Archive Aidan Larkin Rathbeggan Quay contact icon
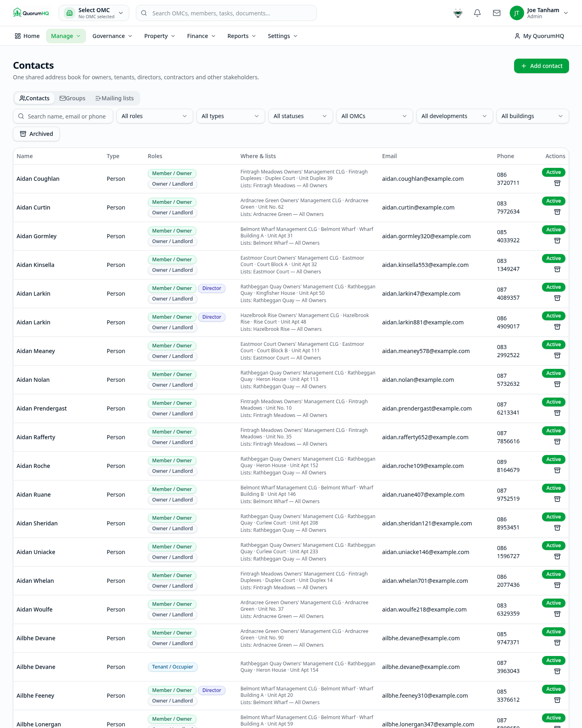582x728 pixels. click(557, 298)
